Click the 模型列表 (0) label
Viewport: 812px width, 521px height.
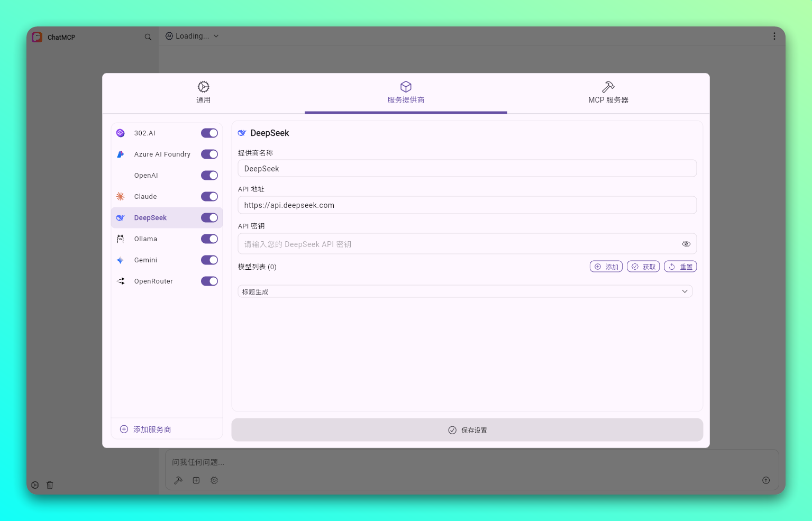(x=257, y=267)
